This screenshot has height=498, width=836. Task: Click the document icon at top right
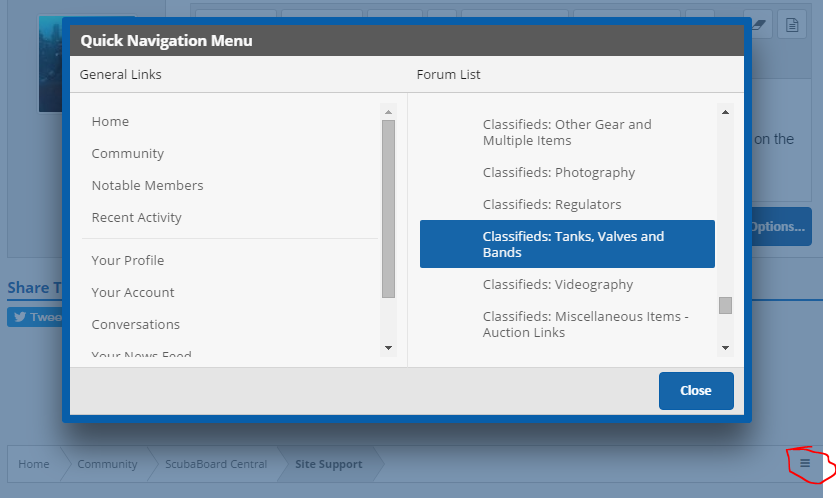(791, 25)
